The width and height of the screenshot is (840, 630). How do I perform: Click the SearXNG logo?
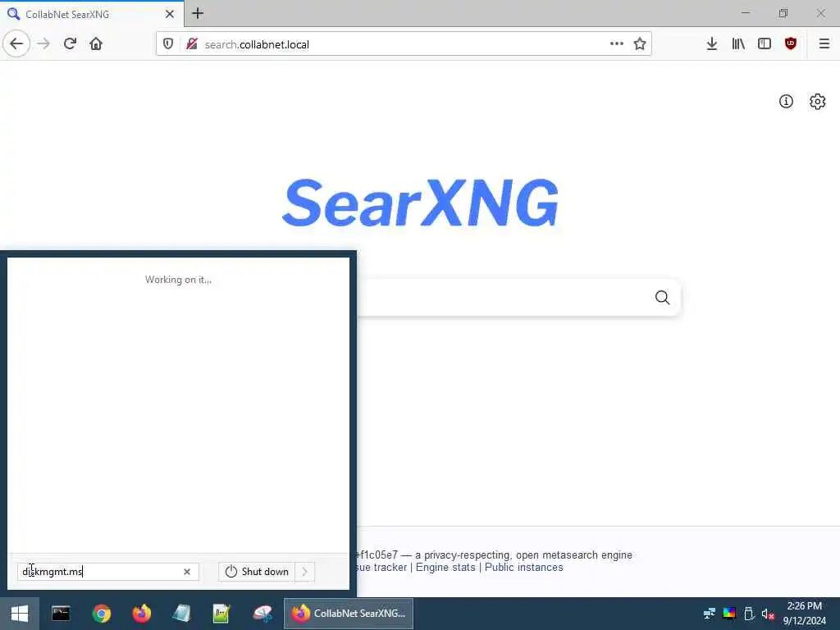421,203
